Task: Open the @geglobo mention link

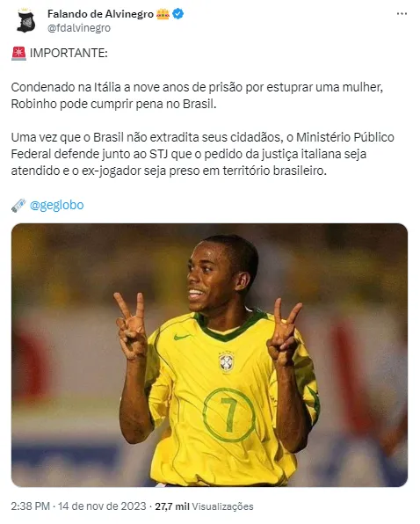Action: (x=57, y=205)
